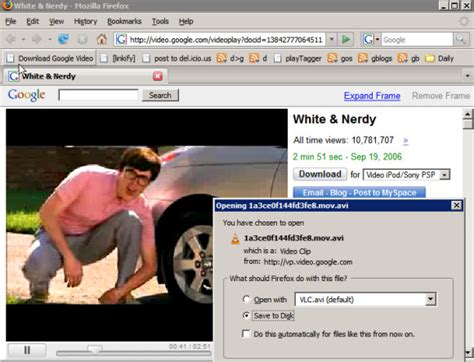
Task: Click the Google logo on page
Action: 26,95
